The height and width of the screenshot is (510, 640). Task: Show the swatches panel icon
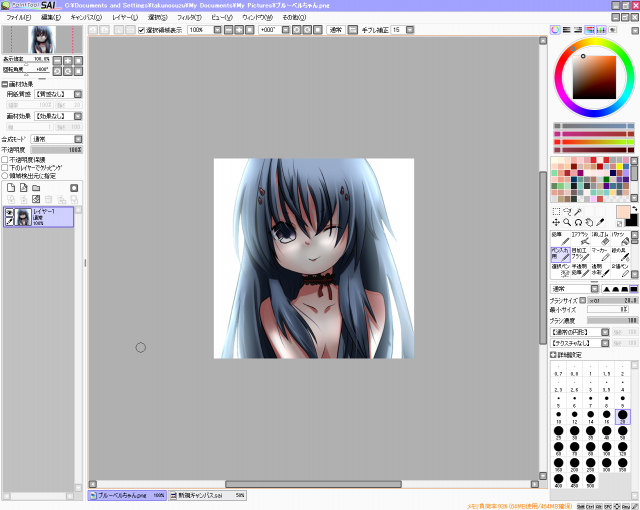point(601,30)
